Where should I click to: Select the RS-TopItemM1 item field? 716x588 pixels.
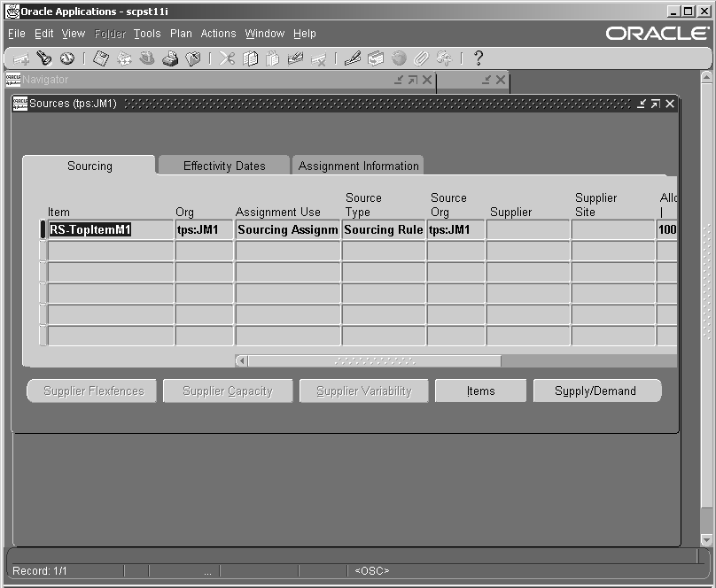(111, 230)
